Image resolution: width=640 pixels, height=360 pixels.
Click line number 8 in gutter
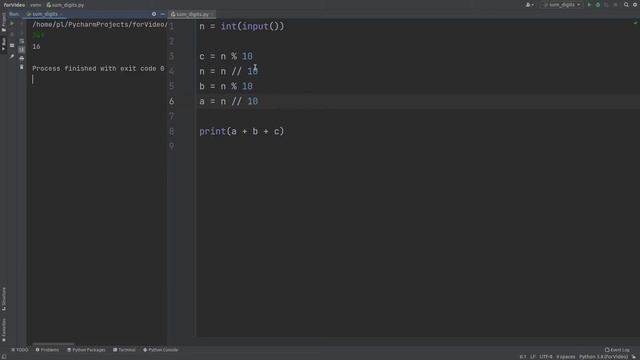pos(172,131)
